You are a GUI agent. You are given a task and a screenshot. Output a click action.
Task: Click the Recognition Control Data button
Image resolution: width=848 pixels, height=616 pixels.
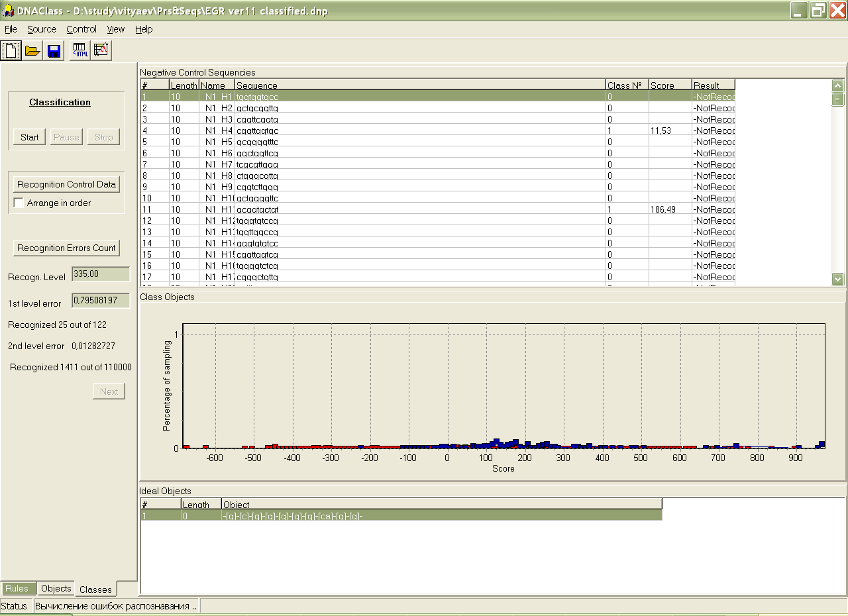66,184
